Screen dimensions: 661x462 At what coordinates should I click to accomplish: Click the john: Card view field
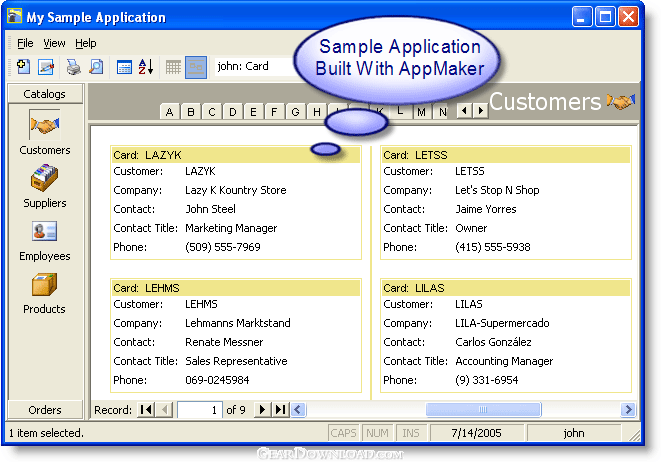[x=255, y=66]
